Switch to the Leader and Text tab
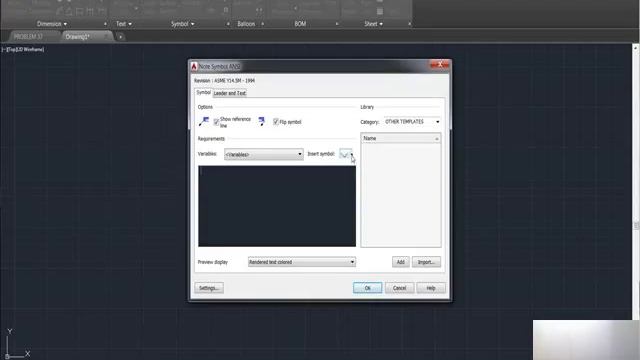The image size is (640, 360). pyautogui.click(x=230, y=93)
